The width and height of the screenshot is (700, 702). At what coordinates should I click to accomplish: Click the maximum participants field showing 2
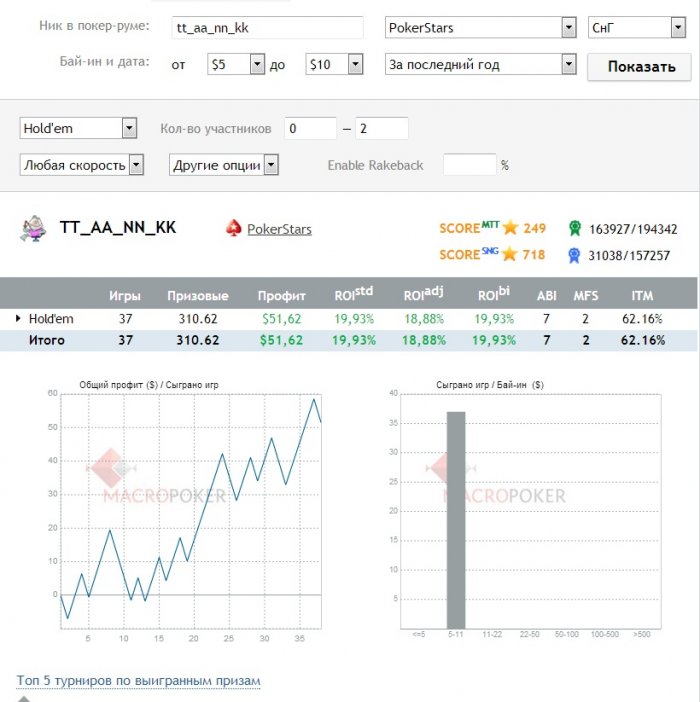tap(382, 128)
